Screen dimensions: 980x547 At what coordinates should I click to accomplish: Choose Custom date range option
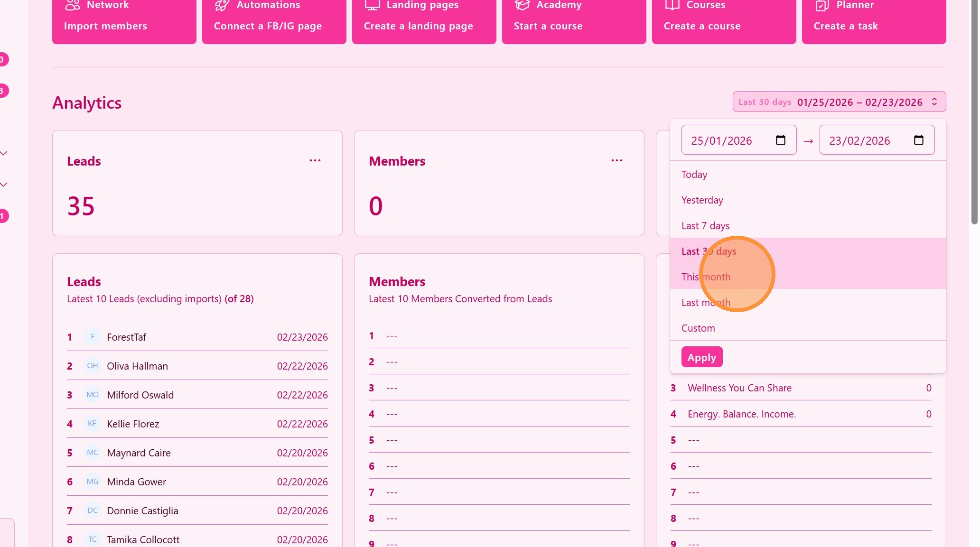pyautogui.click(x=698, y=328)
